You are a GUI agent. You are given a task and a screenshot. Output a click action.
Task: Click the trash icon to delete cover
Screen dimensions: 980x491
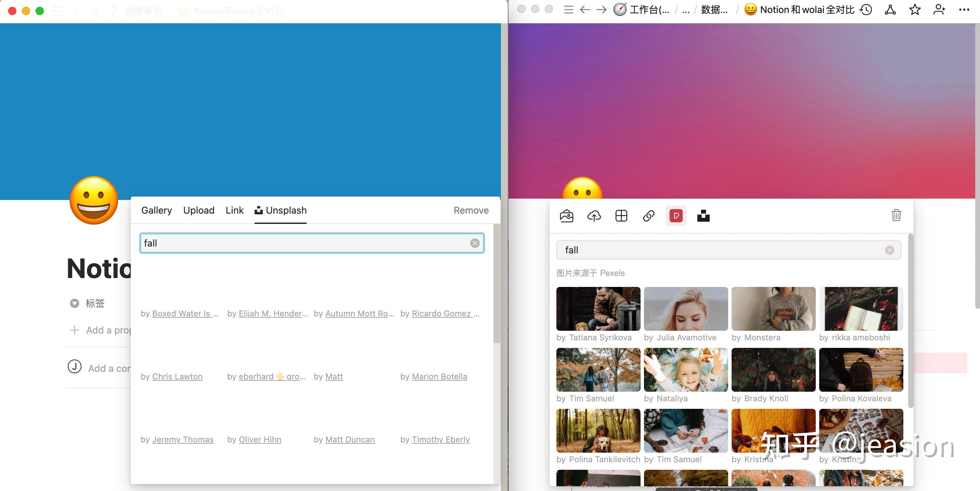pyautogui.click(x=896, y=215)
